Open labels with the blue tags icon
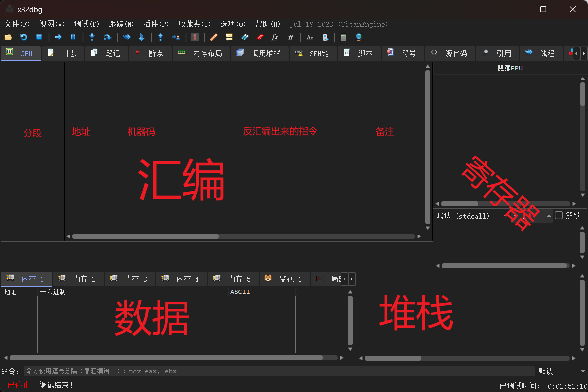 [245, 37]
